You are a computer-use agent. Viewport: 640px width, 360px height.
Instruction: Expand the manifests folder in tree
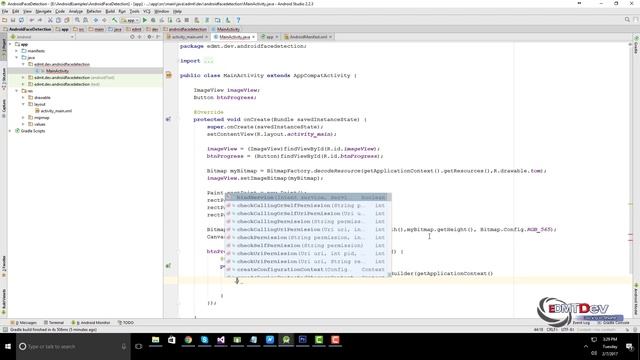point(17,51)
